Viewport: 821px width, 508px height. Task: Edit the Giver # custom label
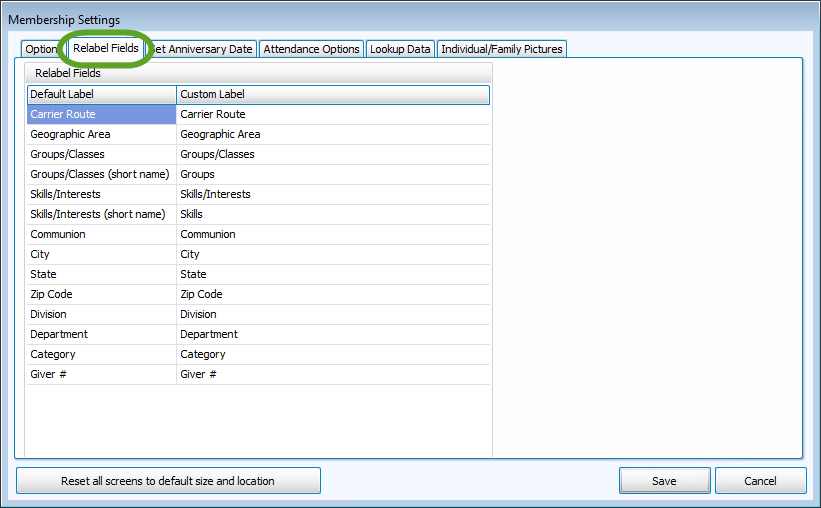[x=332, y=374]
